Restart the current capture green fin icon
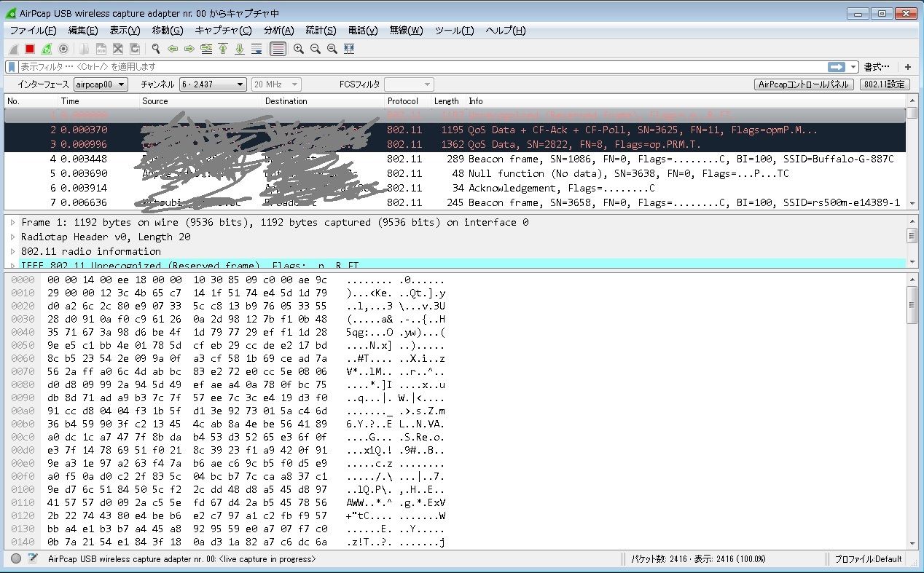This screenshot has width=924, height=573. (x=47, y=49)
